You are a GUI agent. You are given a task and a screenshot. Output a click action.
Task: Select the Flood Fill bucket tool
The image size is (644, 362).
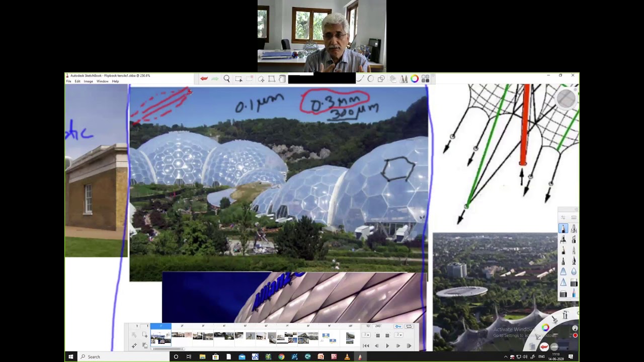point(282,79)
